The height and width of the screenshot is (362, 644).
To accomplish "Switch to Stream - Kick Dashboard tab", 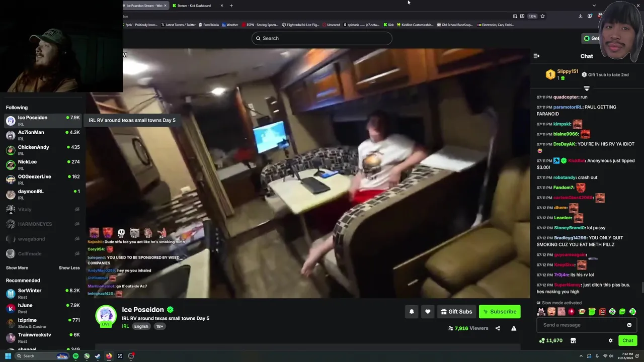I will coord(194,6).
